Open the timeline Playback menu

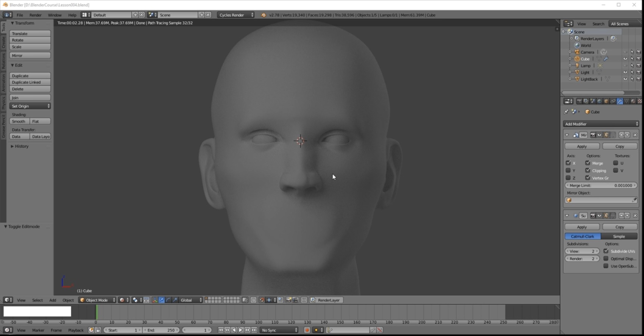tap(76, 330)
